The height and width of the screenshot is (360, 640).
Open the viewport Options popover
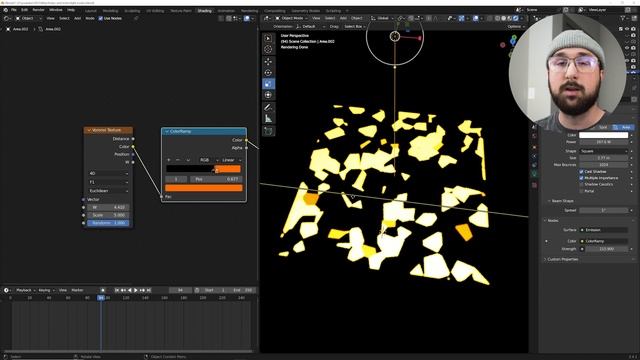[515, 27]
